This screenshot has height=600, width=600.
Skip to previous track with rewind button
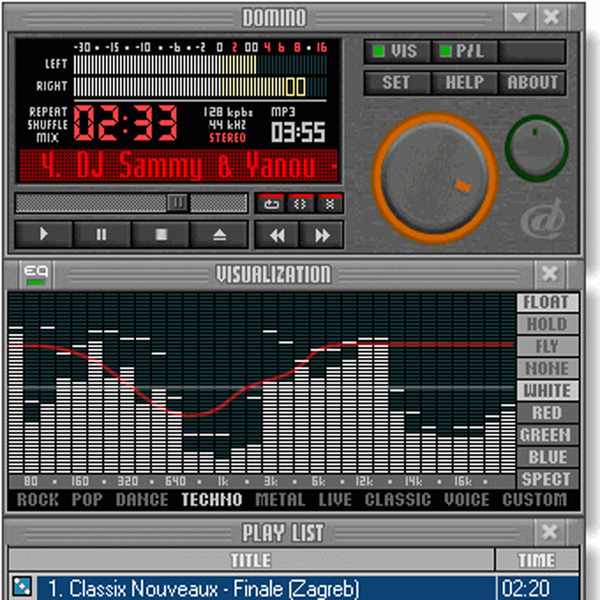click(x=277, y=235)
